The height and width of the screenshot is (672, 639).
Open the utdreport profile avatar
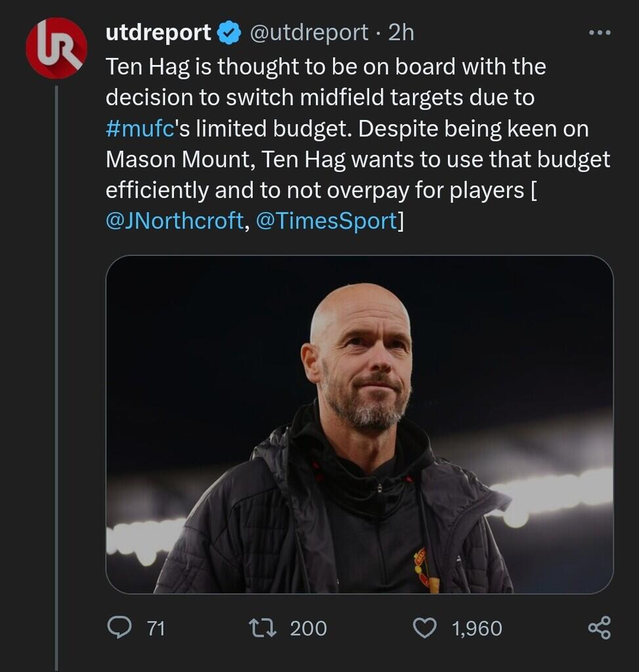point(56,48)
